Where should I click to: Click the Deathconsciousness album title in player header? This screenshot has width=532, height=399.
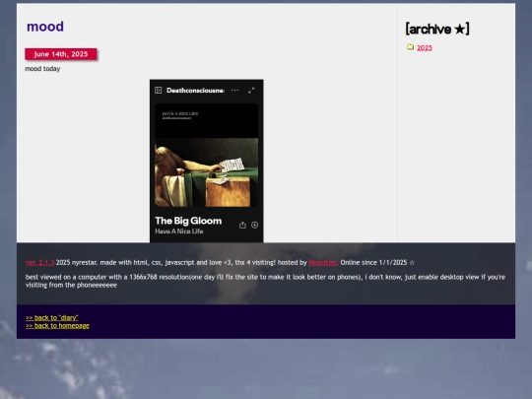pos(195,91)
